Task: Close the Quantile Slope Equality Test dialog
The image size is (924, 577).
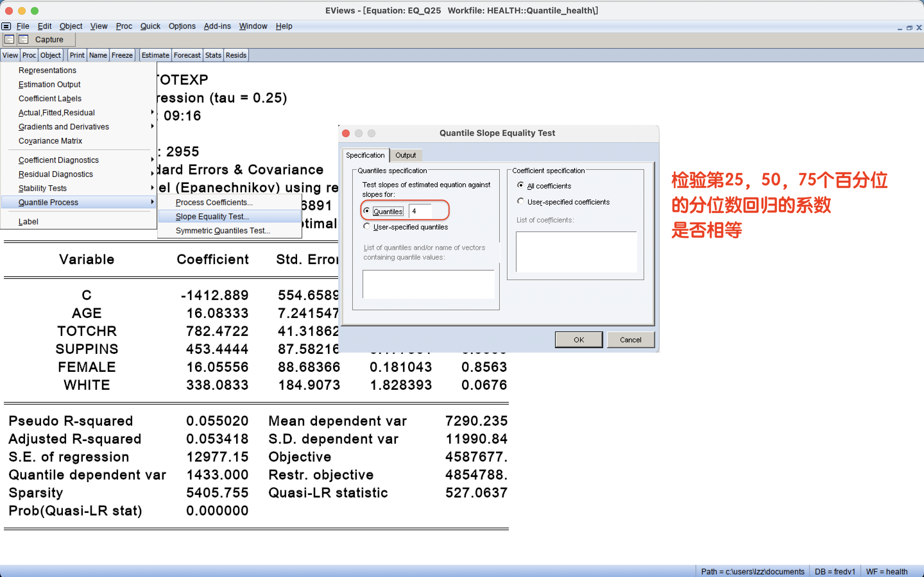Action: click(346, 133)
